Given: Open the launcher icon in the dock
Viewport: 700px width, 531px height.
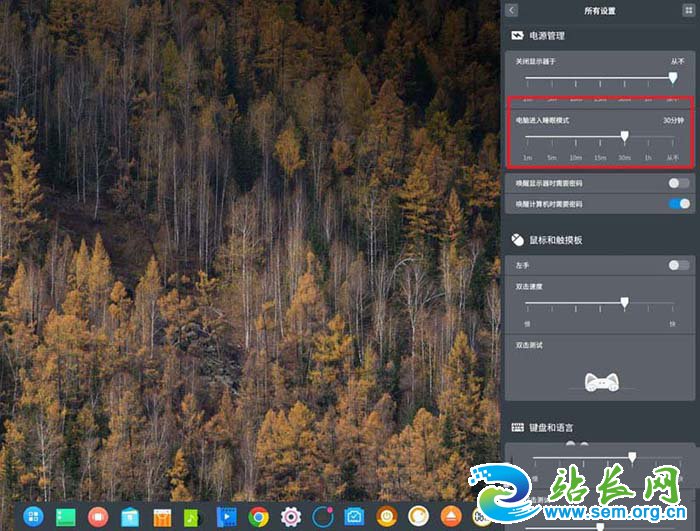Looking at the screenshot, I should tap(33, 516).
